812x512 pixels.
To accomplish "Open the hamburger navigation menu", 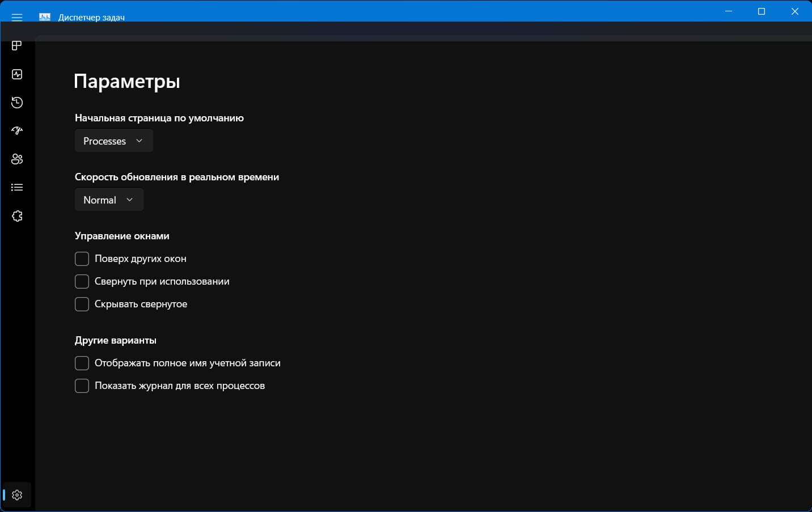I will [17, 18].
